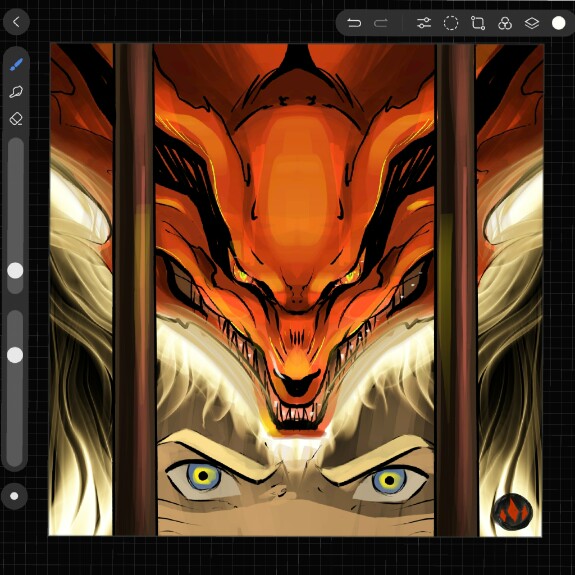Open the white color picker swatch
The width and height of the screenshot is (575, 575).
coord(558,23)
